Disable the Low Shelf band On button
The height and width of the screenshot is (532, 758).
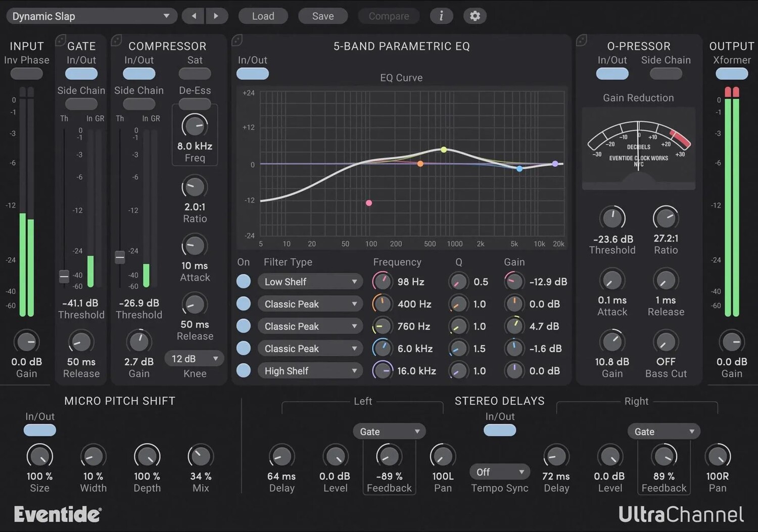pos(244,281)
